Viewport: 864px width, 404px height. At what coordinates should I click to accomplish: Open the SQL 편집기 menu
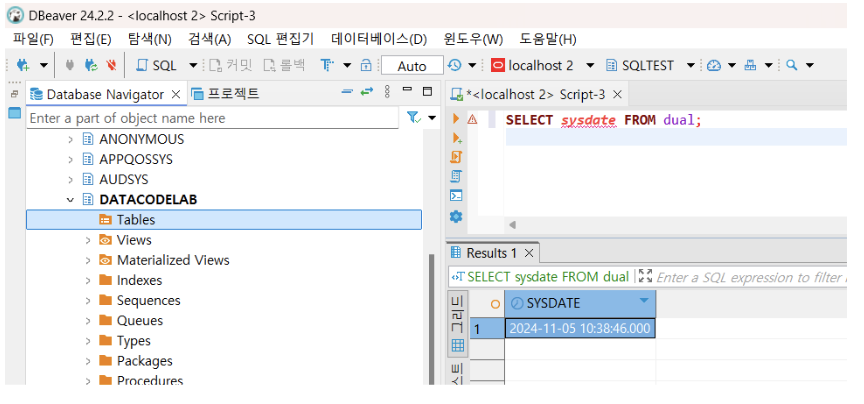[x=280, y=39]
